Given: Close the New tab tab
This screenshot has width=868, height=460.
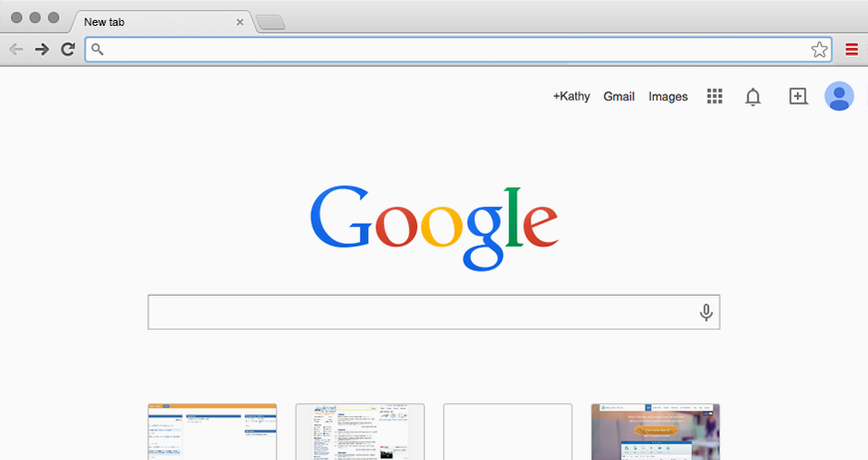Looking at the screenshot, I should (240, 22).
